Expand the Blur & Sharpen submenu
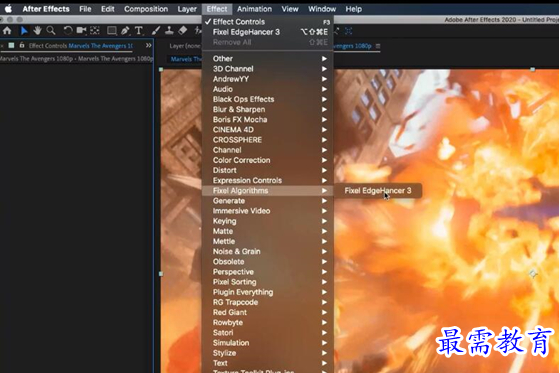The width and height of the screenshot is (560, 373). click(x=268, y=109)
